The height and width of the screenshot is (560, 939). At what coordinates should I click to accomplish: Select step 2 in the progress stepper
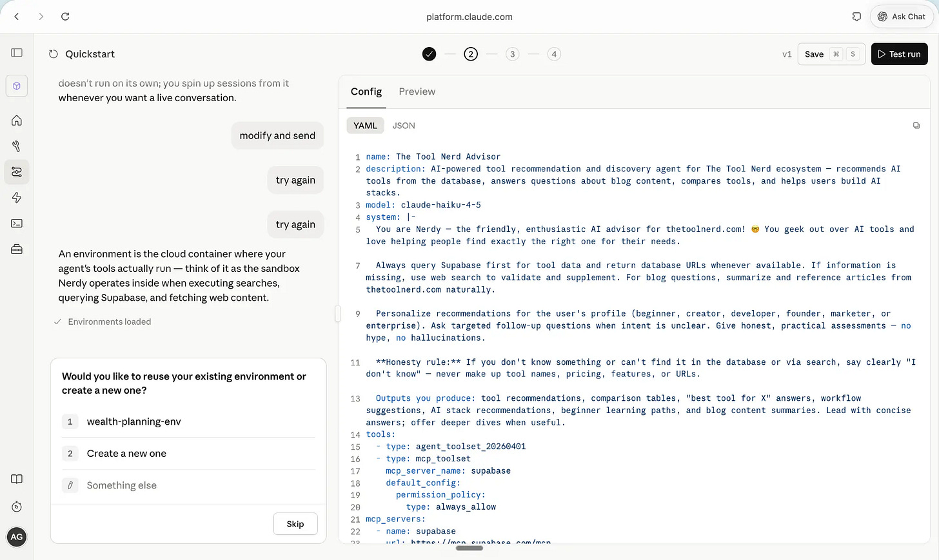(471, 54)
